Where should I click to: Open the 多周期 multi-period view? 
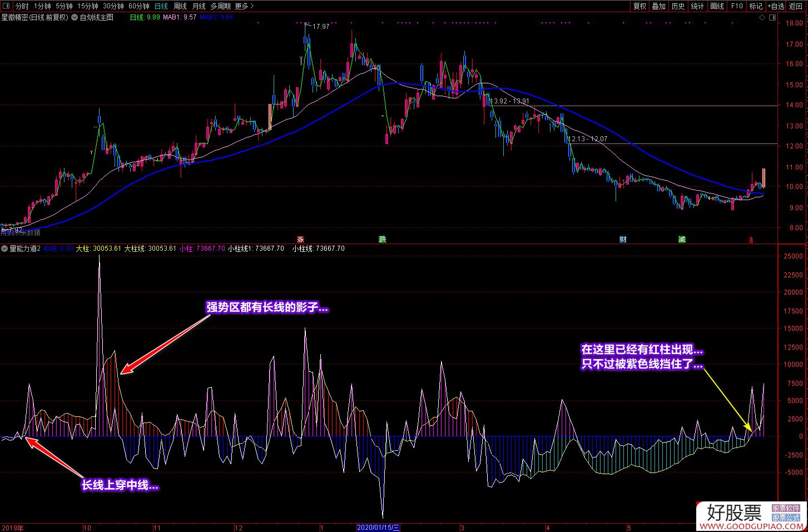click(x=220, y=6)
